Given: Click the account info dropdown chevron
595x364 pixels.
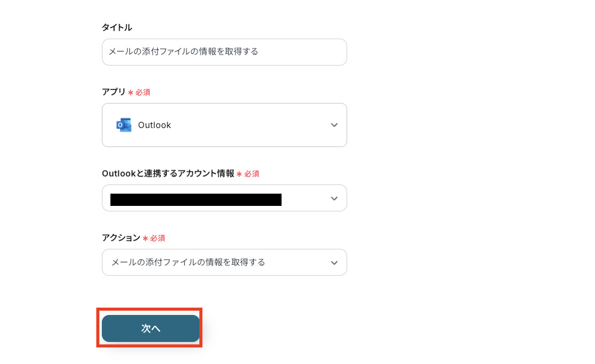Looking at the screenshot, I should point(334,199).
